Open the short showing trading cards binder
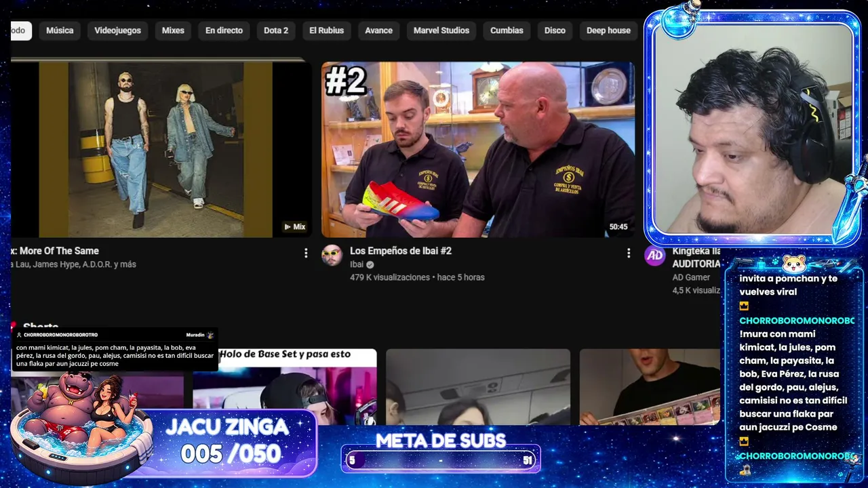 (x=650, y=386)
